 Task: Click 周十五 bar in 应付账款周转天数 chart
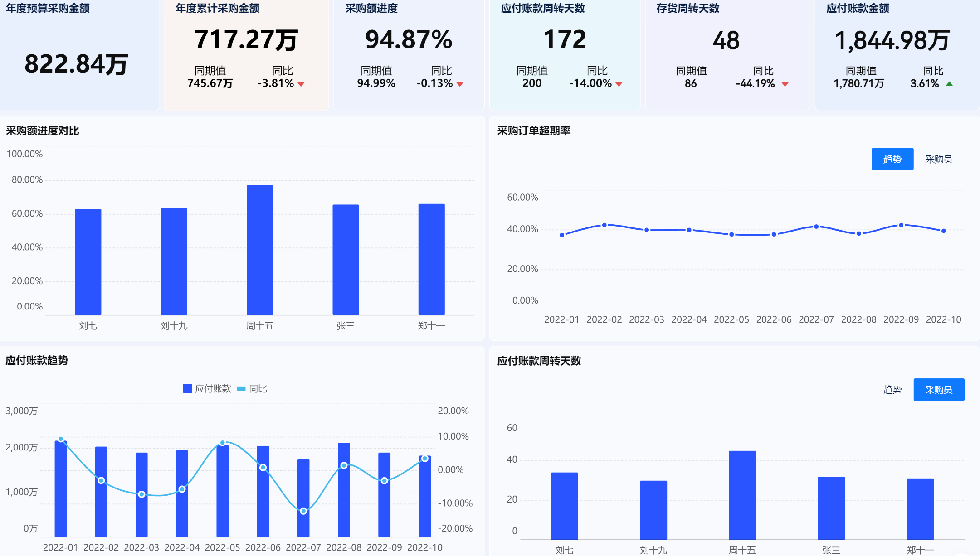(x=742, y=495)
